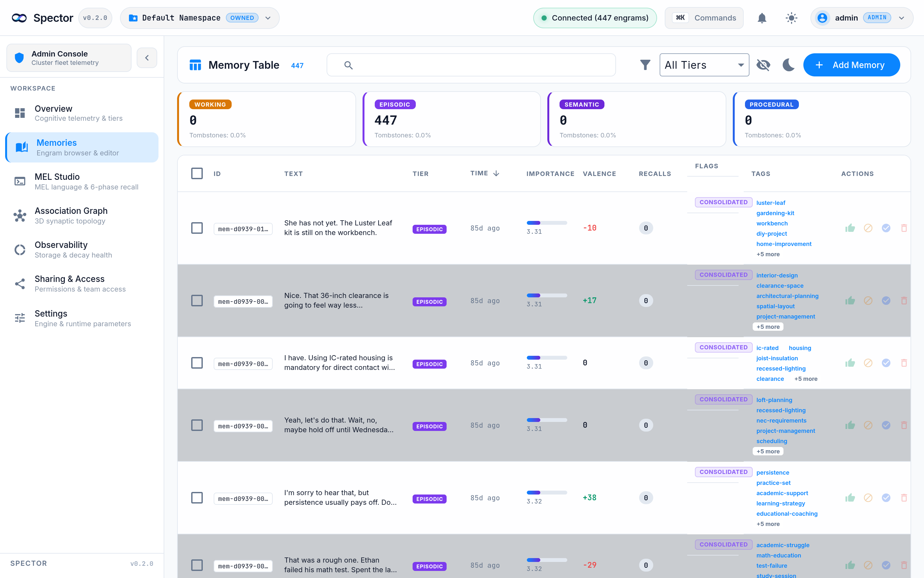Open the Commands palette button
This screenshot has width=924, height=578.
pyautogui.click(x=704, y=18)
